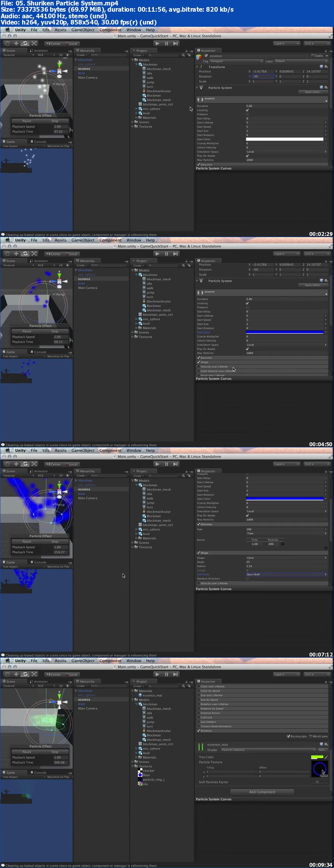Toggle Looping checkbox in the 00:02:29 frame
Viewport: 334px width, 868px height.
click(x=247, y=110)
